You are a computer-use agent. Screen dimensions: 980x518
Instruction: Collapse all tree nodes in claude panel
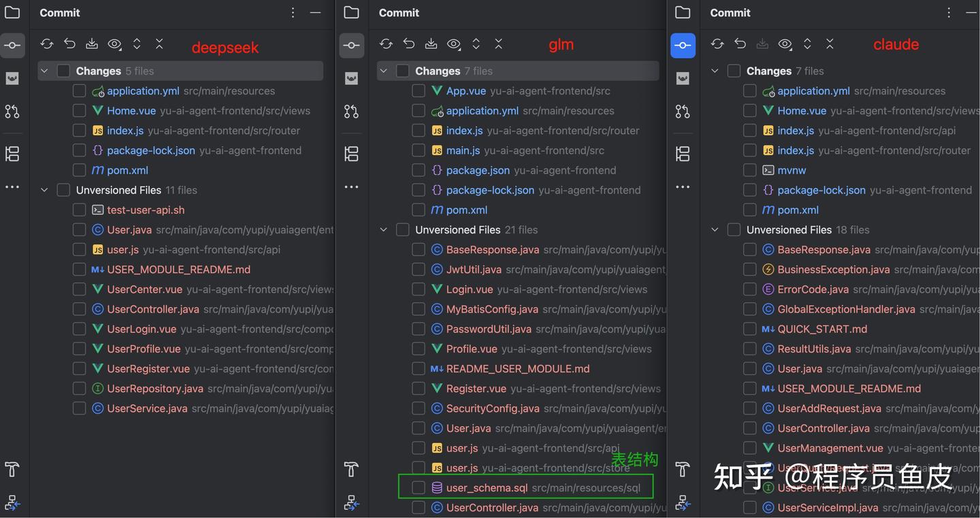click(830, 44)
